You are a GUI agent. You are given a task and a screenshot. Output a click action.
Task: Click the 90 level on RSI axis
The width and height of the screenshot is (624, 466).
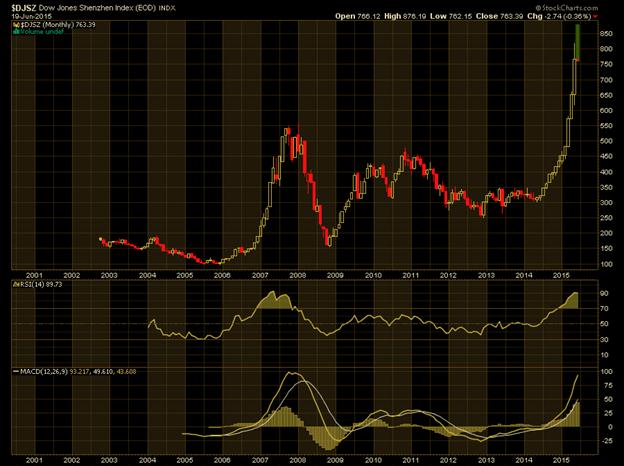(604, 293)
